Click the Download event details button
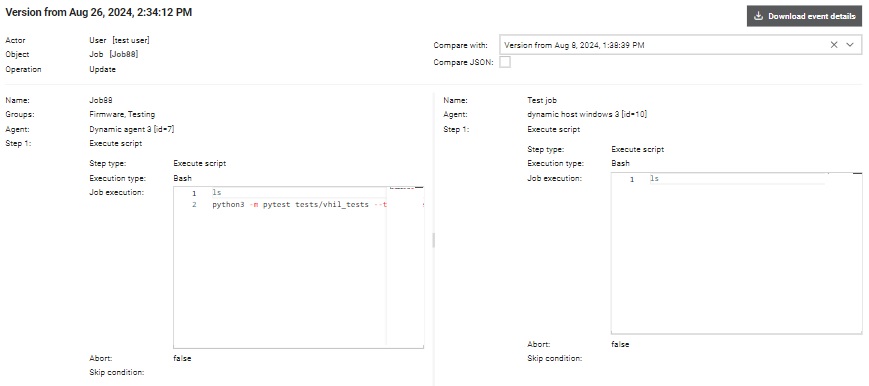 tap(804, 16)
